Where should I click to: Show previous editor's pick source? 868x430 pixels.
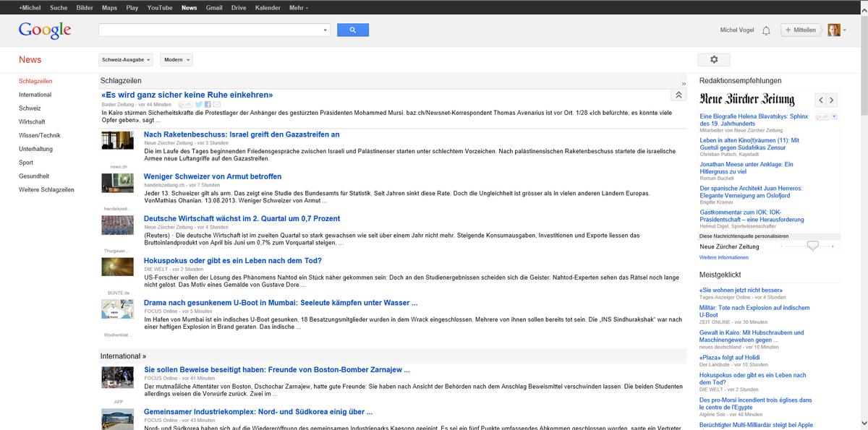[x=820, y=100]
